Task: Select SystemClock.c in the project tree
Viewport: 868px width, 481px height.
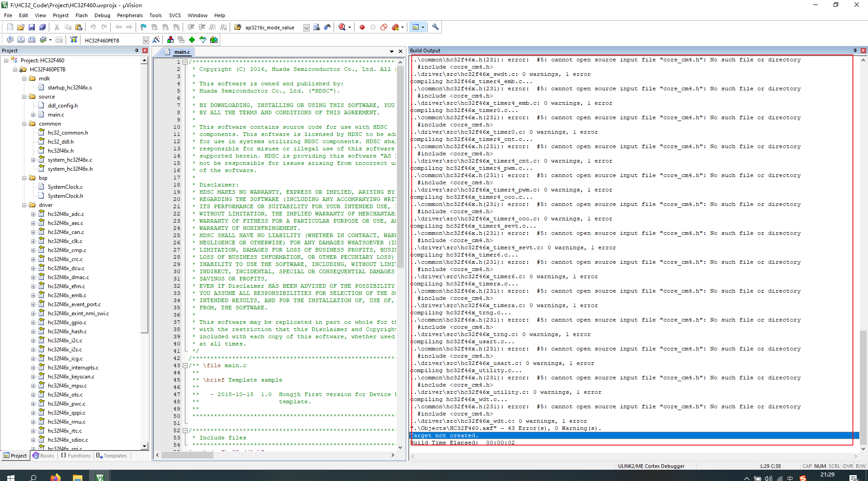Action: coord(65,187)
